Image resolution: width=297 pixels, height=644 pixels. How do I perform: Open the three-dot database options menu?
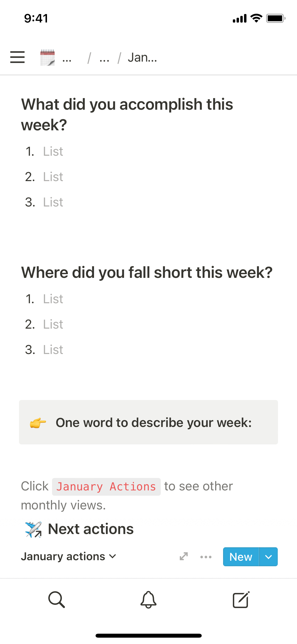tap(206, 557)
